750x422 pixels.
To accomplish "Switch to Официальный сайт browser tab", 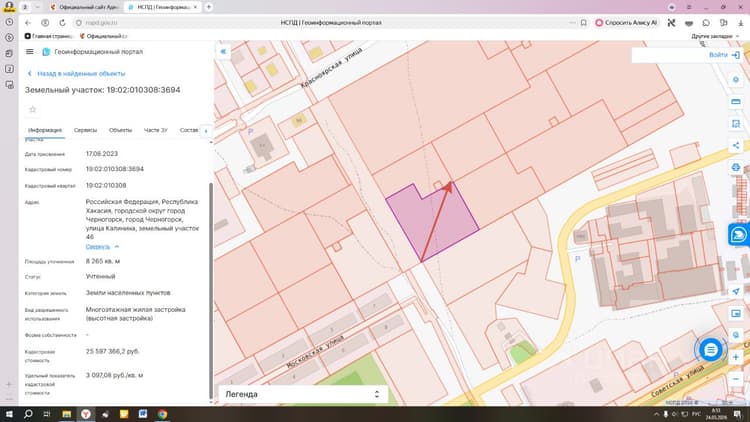I will point(84,7).
